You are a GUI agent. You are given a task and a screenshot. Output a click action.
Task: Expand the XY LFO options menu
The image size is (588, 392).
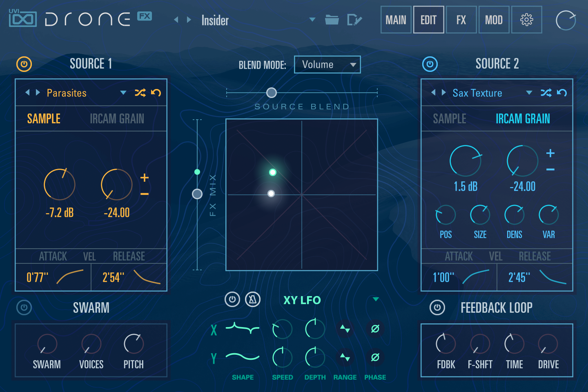375,299
